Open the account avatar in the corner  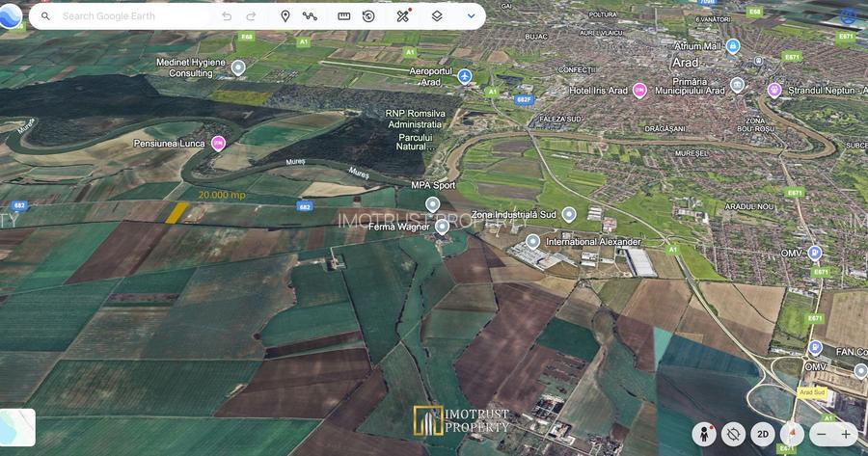pos(848,15)
